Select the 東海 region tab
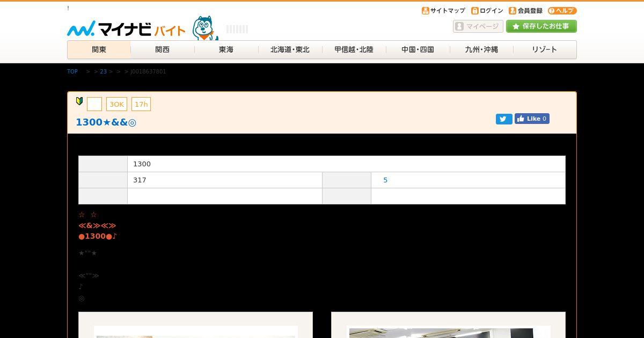 point(226,49)
